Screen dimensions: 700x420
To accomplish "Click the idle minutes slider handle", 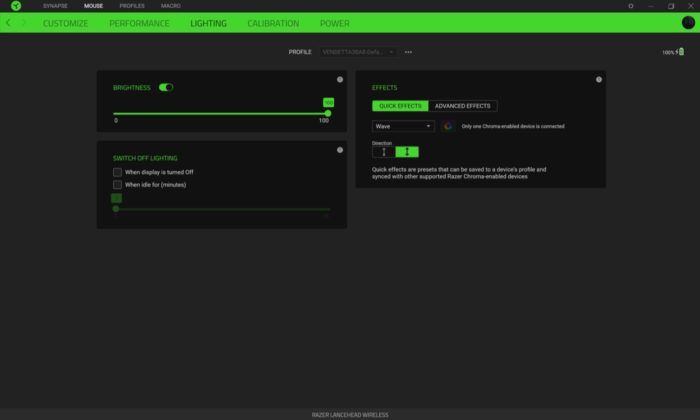I will 116,209.
